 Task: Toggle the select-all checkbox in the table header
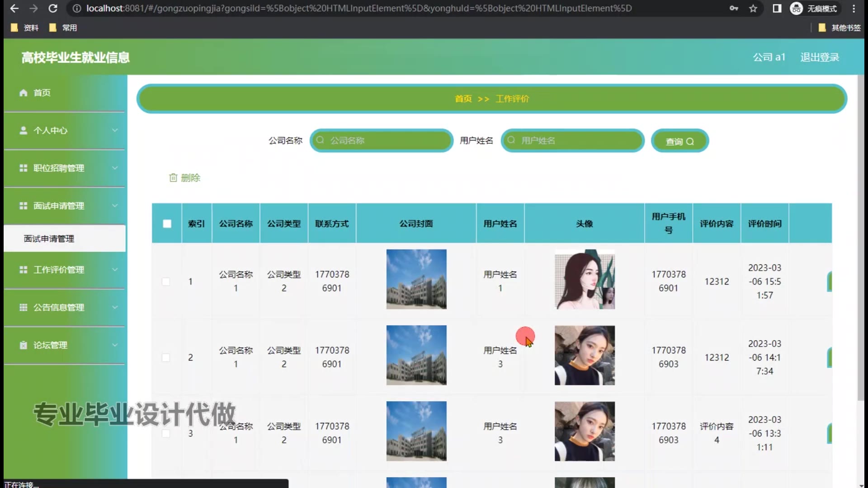click(167, 224)
